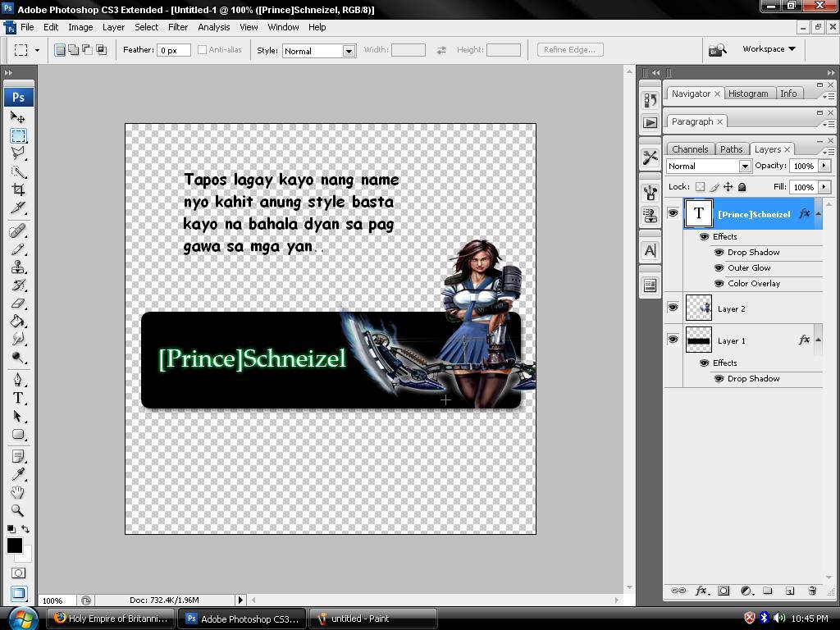The width and height of the screenshot is (840, 630).
Task: Open the Workspace dropdown
Action: 769,48
